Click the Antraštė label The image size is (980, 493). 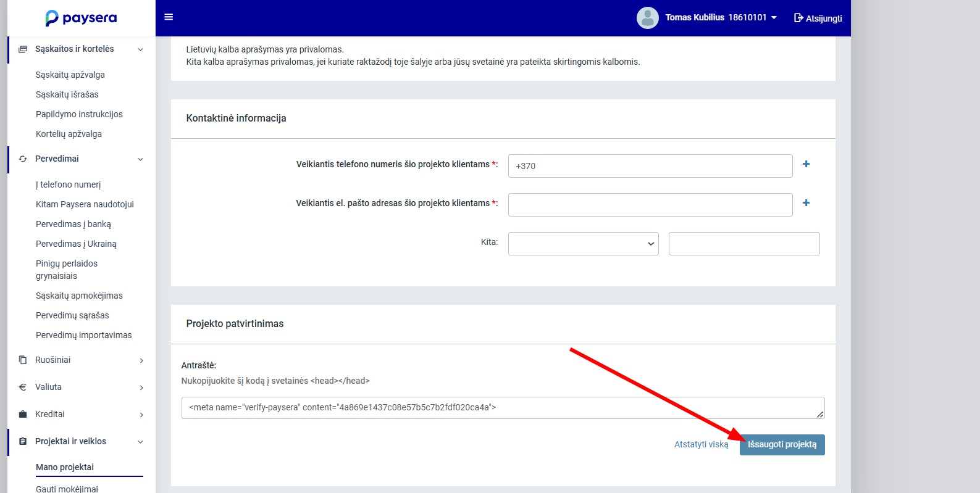[199, 365]
